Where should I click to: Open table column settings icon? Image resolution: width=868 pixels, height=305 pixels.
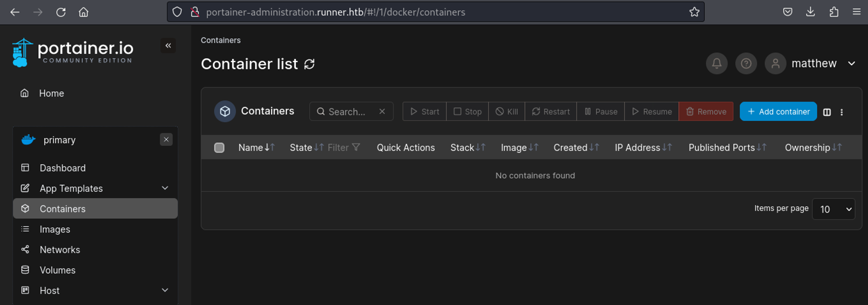pyautogui.click(x=827, y=112)
